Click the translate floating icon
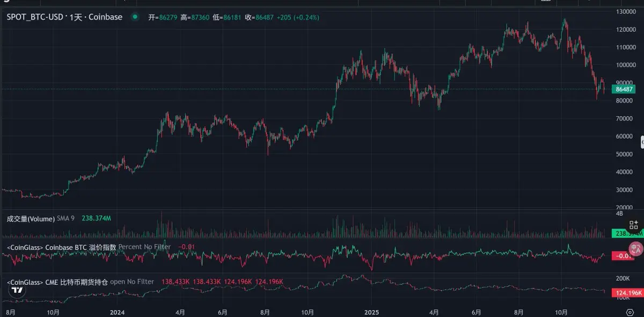The image size is (644, 317). click(x=635, y=248)
